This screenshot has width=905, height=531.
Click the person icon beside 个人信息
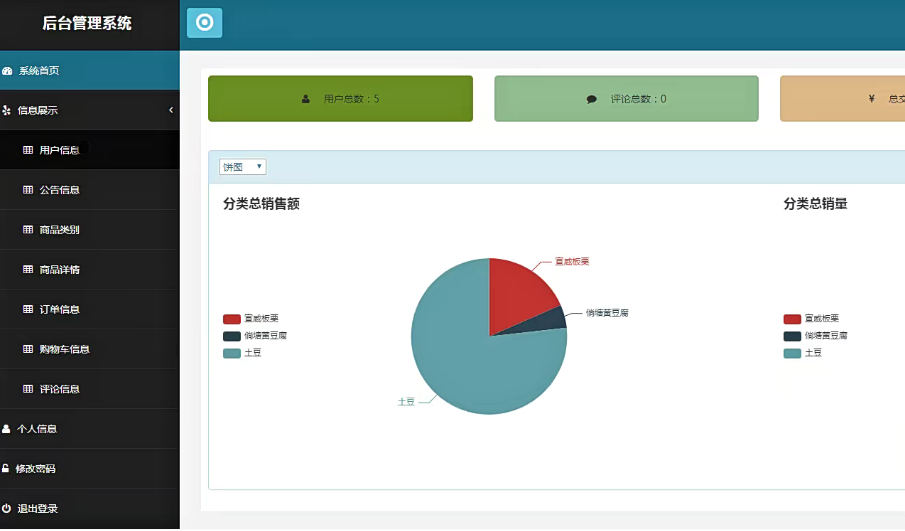(x=6, y=429)
